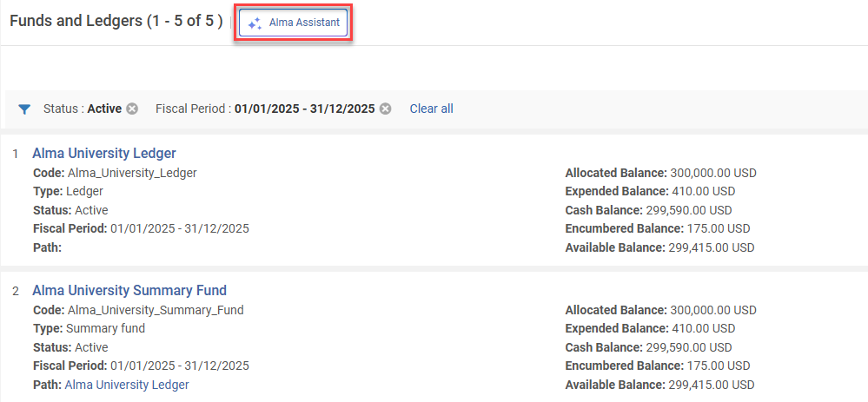This screenshot has height=402, width=868.
Task: Open the Alma University Ledger title link
Action: point(103,154)
